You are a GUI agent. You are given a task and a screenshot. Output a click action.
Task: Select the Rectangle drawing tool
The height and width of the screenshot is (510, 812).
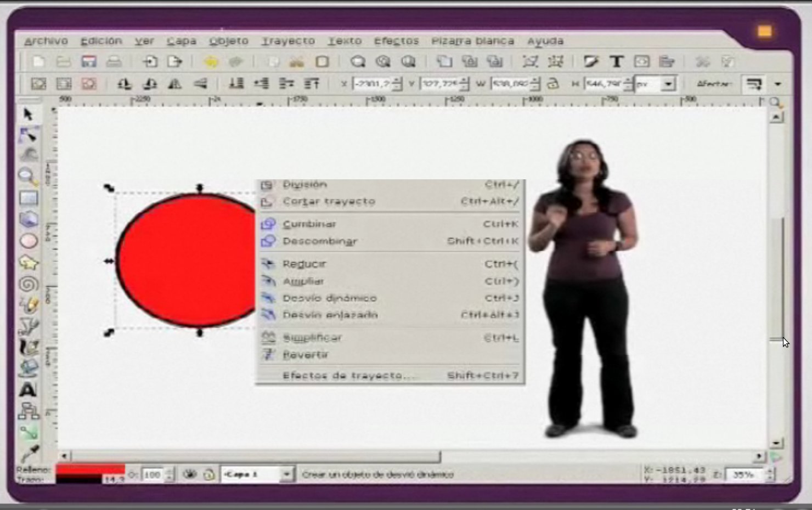coord(29,198)
